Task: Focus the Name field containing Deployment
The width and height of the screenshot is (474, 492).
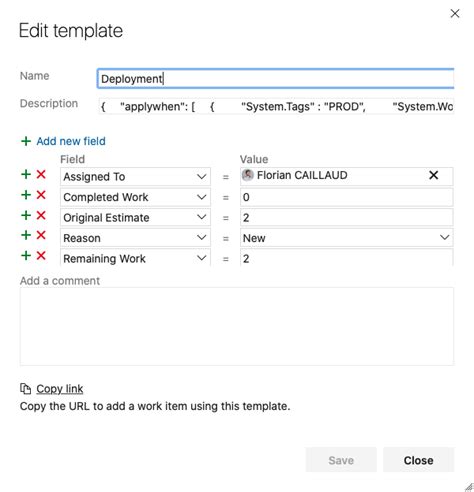Action: coord(276,79)
